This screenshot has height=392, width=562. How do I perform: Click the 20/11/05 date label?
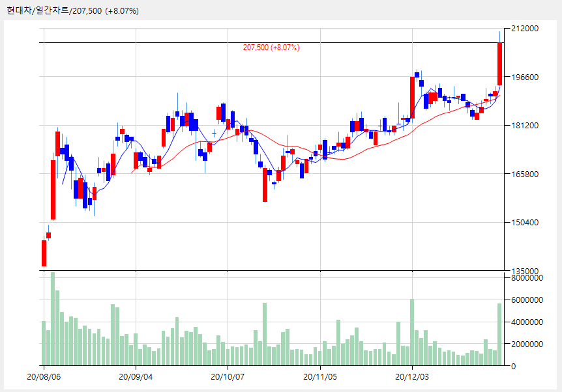pyautogui.click(x=320, y=377)
